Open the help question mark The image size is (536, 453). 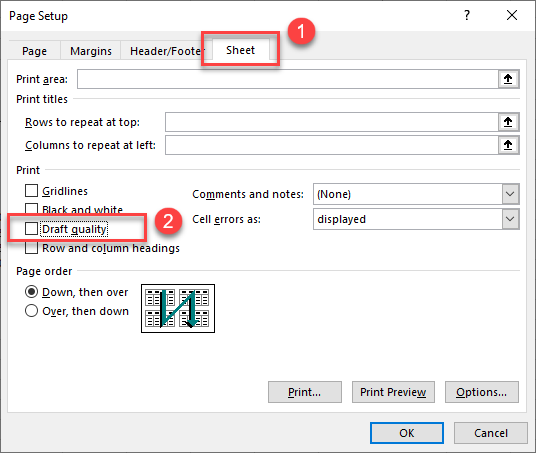coord(467,15)
